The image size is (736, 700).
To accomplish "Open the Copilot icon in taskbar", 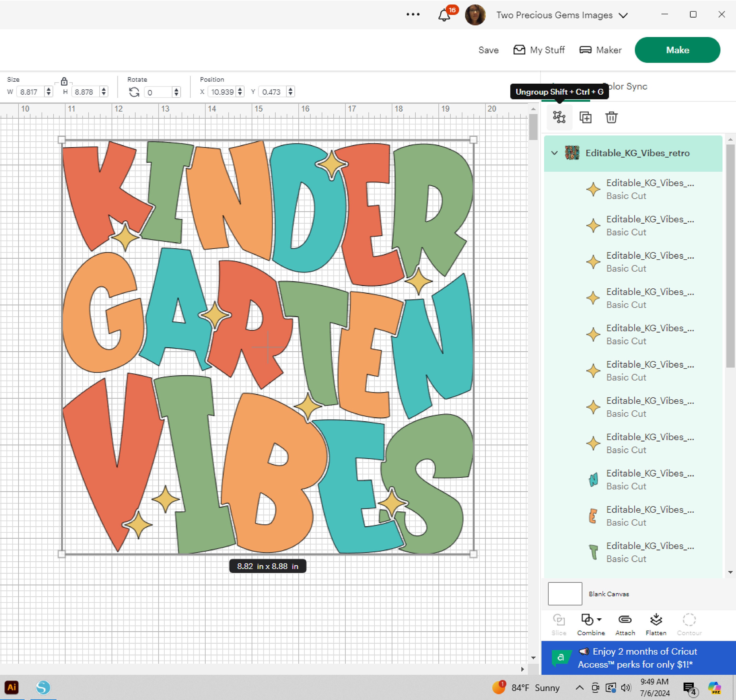I will point(714,687).
